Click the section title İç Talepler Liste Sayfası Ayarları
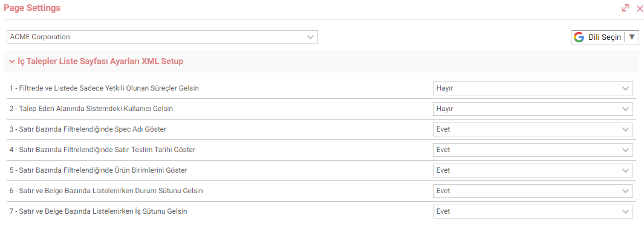The image size is (644, 233). point(100,62)
